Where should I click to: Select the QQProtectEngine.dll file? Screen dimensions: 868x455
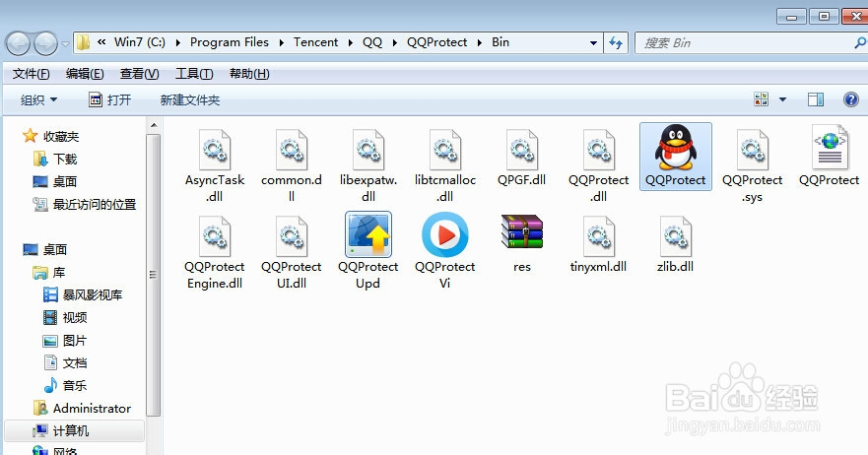coord(214,252)
